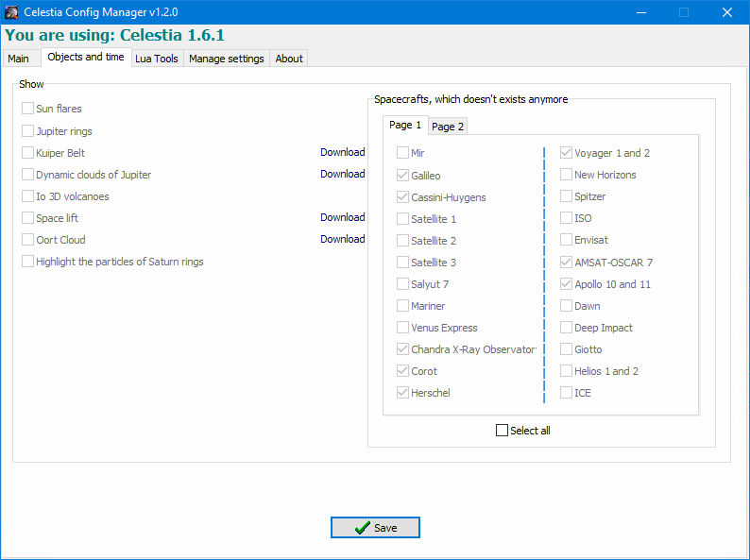Open the Lua Tools tab
This screenshot has width=750, height=560.
pyautogui.click(x=157, y=59)
